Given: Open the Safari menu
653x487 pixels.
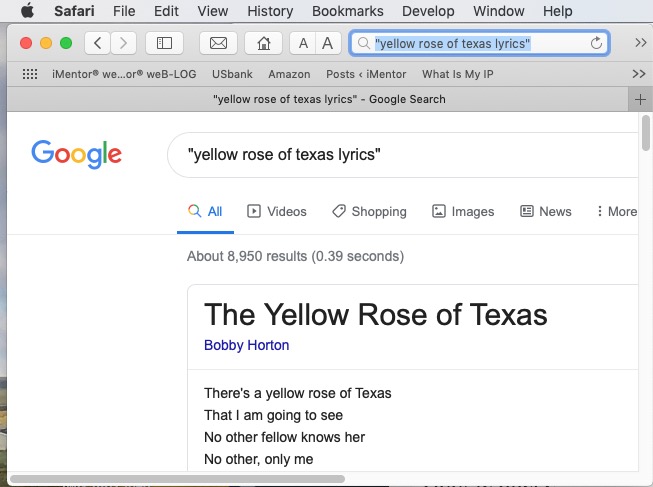Looking at the screenshot, I should point(74,11).
